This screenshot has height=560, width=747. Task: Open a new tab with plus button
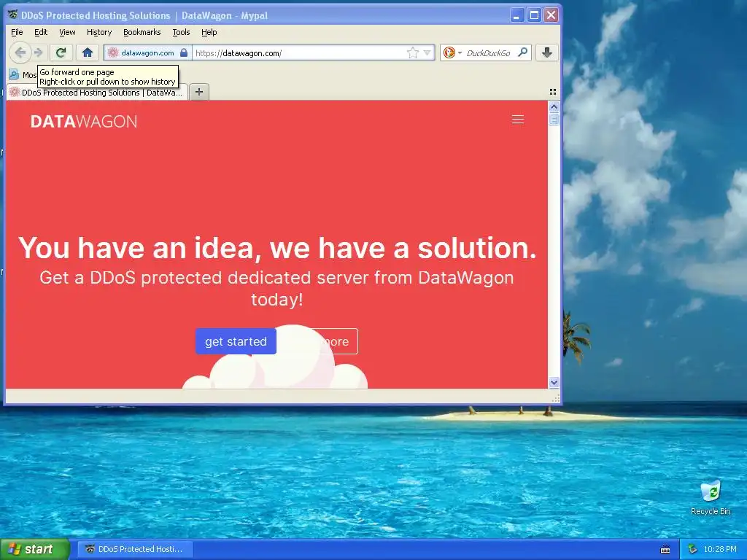pyautogui.click(x=199, y=91)
